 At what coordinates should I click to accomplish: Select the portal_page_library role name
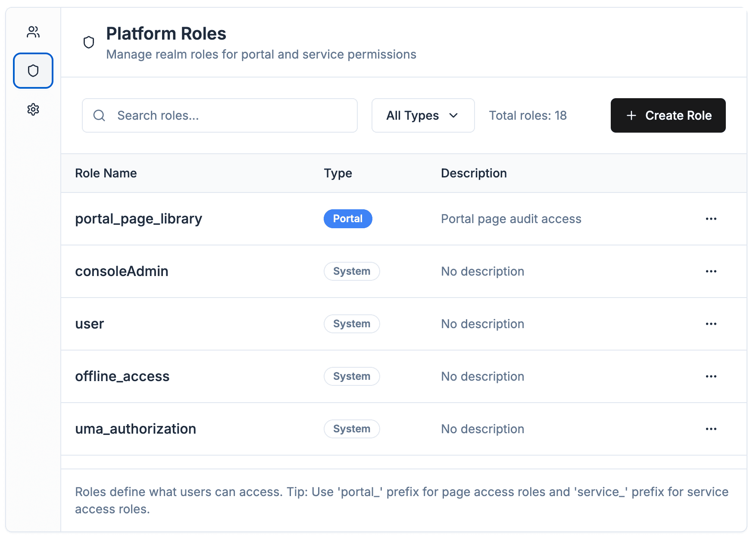[138, 219]
